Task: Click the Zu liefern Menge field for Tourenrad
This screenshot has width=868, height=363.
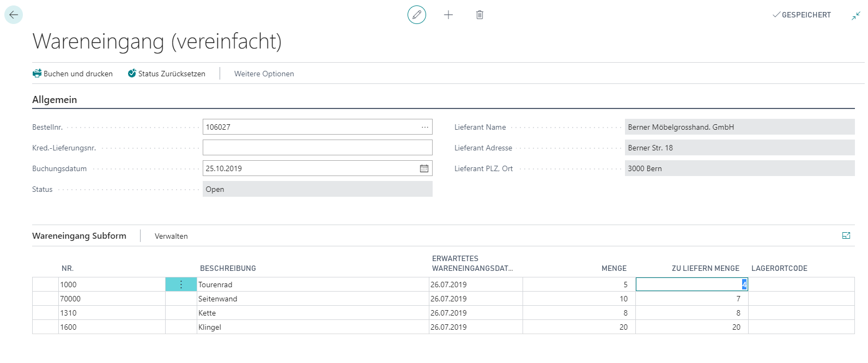Action: coord(691,285)
